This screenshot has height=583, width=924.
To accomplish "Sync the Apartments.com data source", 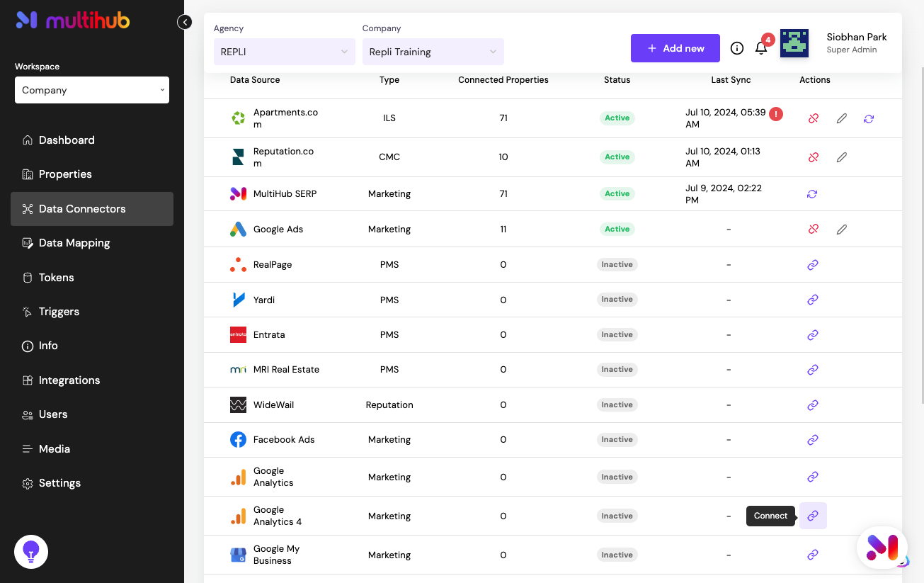I will 869,118.
